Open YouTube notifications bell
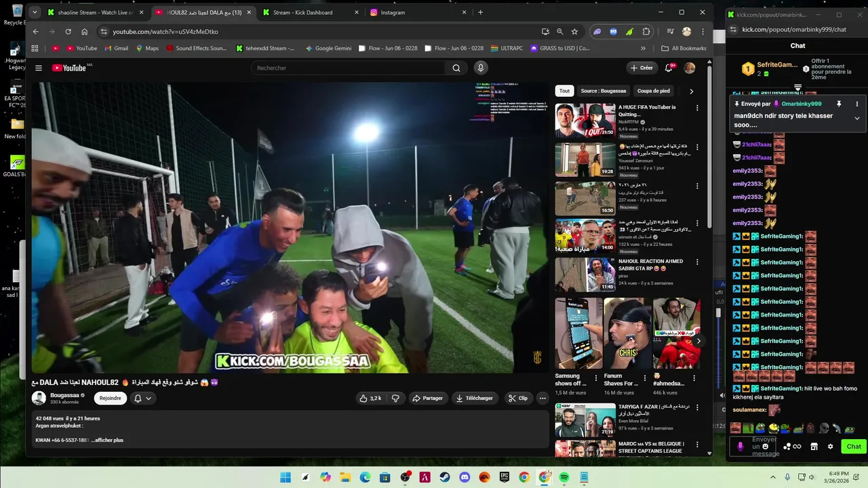 [669, 68]
